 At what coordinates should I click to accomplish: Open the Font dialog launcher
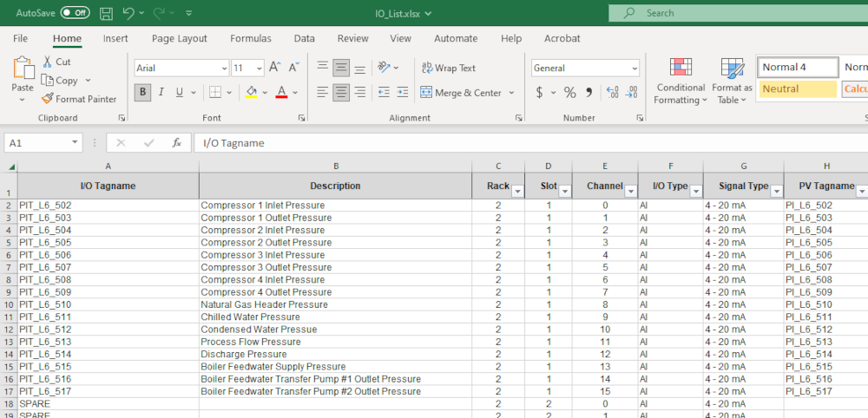tap(302, 118)
